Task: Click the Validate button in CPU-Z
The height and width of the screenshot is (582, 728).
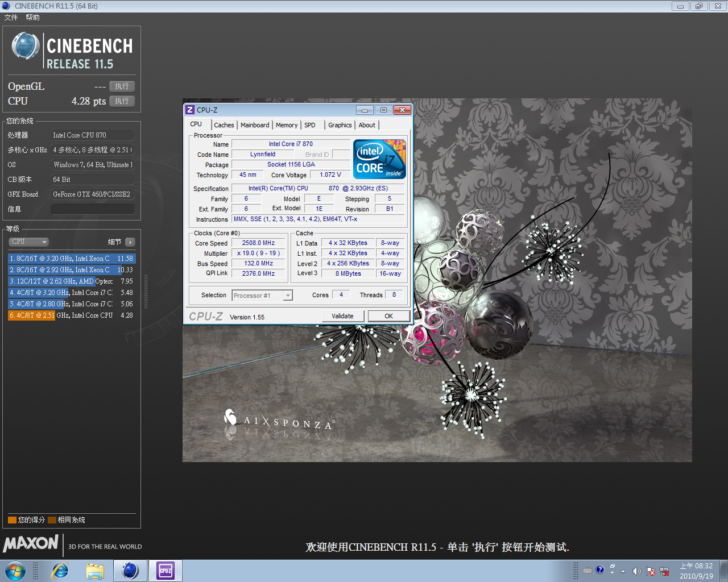Action: click(x=342, y=316)
